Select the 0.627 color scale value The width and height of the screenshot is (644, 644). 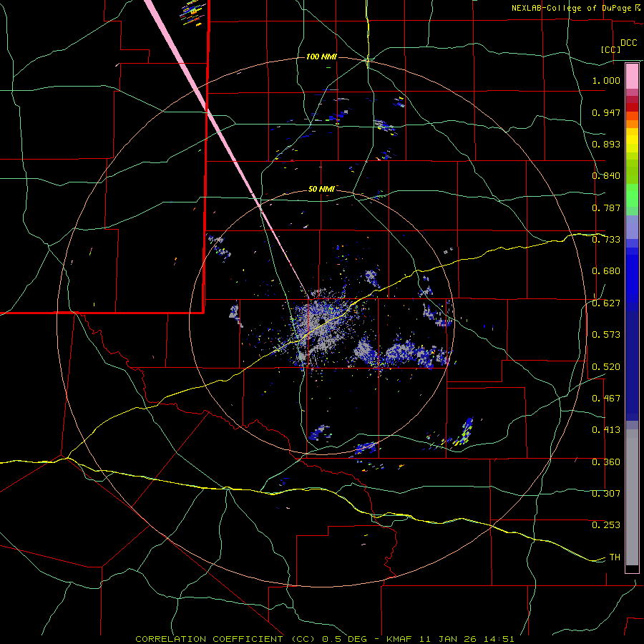(606, 303)
